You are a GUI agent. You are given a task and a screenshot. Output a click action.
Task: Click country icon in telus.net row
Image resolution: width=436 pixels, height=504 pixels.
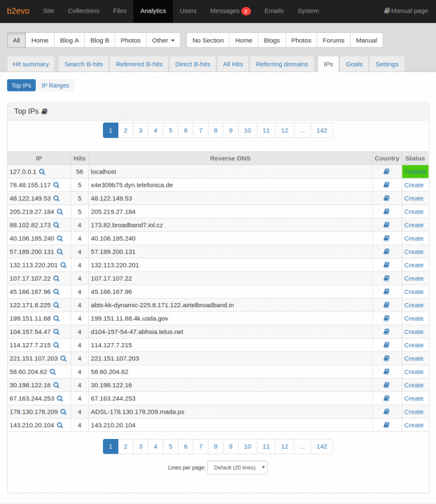point(386,332)
